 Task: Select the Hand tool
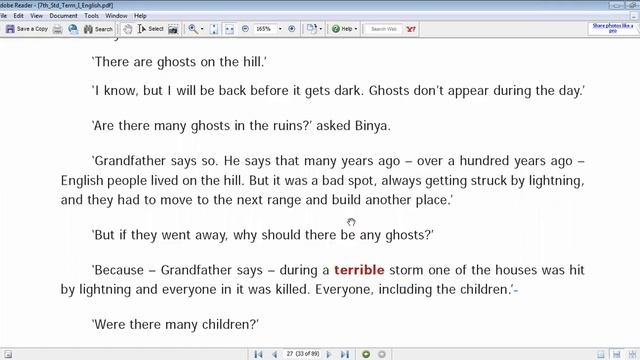[x=128, y=29]
